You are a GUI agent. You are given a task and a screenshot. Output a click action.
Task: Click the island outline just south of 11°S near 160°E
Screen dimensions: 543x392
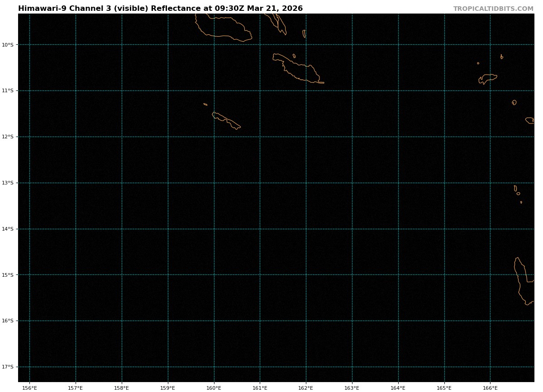pos(226,120)
